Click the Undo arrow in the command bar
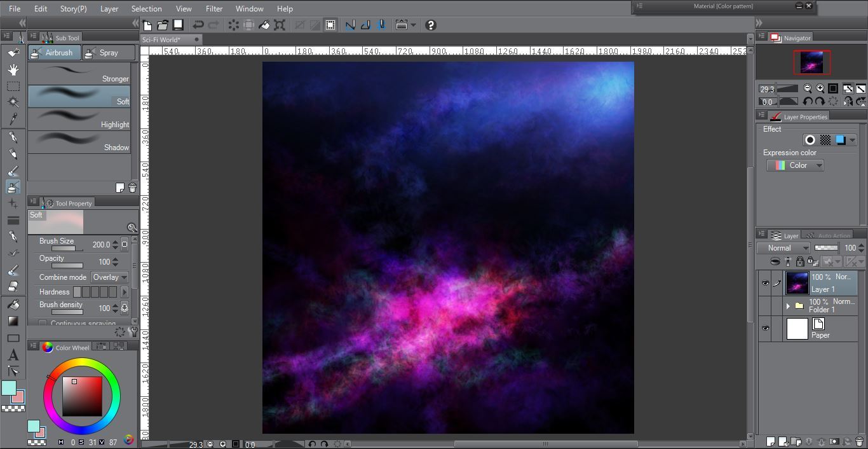The height and width of the screenshot is (449, 868). coord(198,25)
